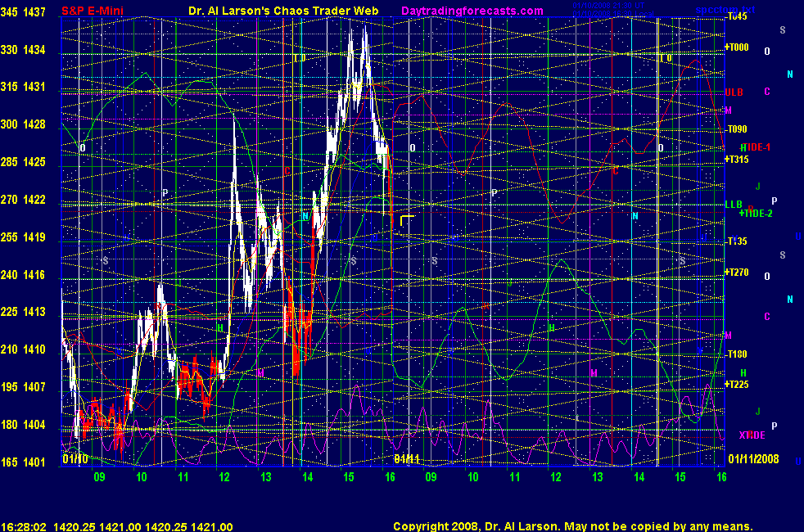Click "Dr. Al Larson's Chaos Trader Web" heading

tap(283, 11)
